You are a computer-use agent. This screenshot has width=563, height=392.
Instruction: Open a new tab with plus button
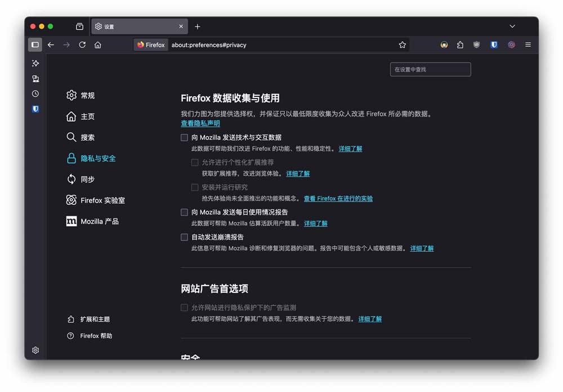pos(198,26)
